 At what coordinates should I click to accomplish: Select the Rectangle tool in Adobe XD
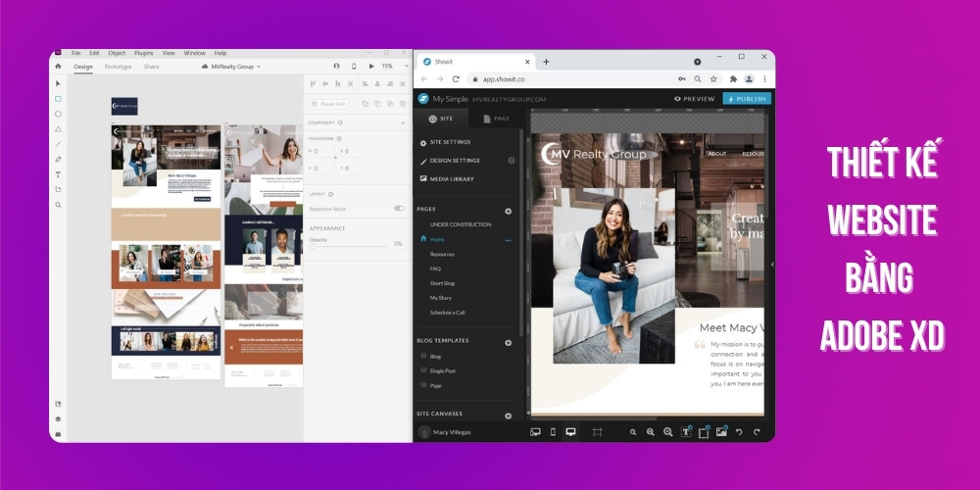(58, 99)
